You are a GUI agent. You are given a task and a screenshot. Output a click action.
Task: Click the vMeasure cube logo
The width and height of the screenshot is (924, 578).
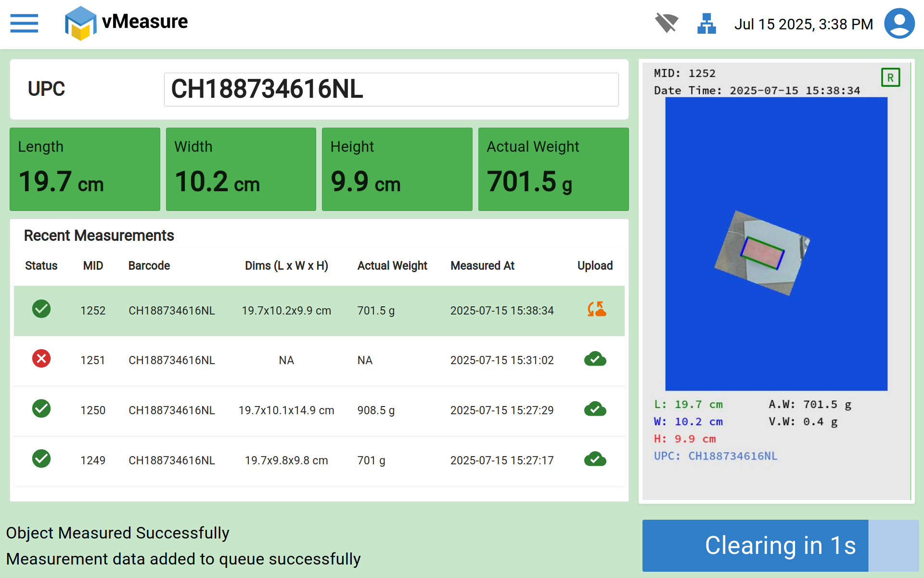tap(80, 23)
